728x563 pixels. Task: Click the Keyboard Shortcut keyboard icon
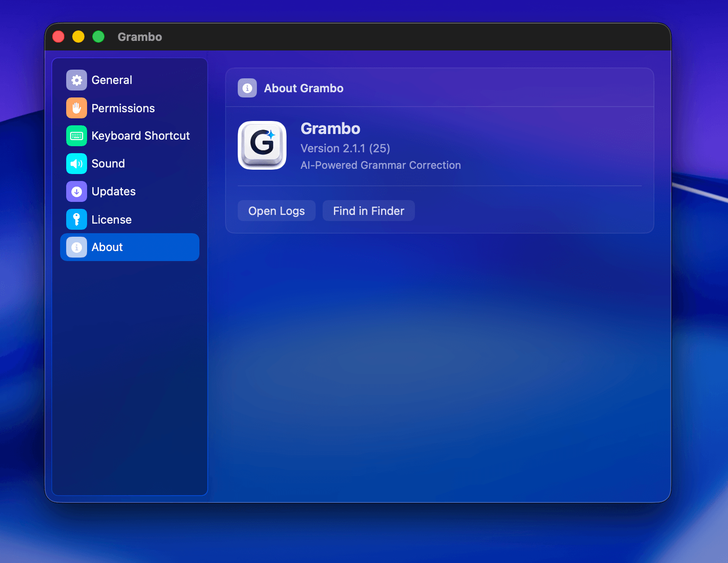point(77,136)
